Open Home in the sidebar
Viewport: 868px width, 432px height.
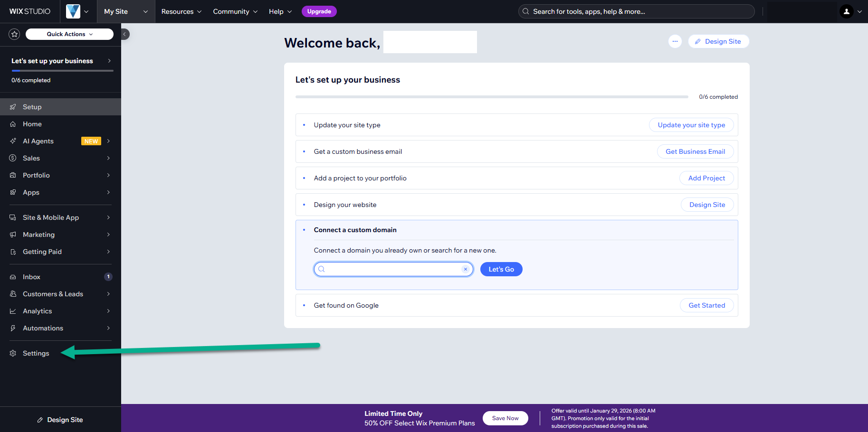pos(60,124)
